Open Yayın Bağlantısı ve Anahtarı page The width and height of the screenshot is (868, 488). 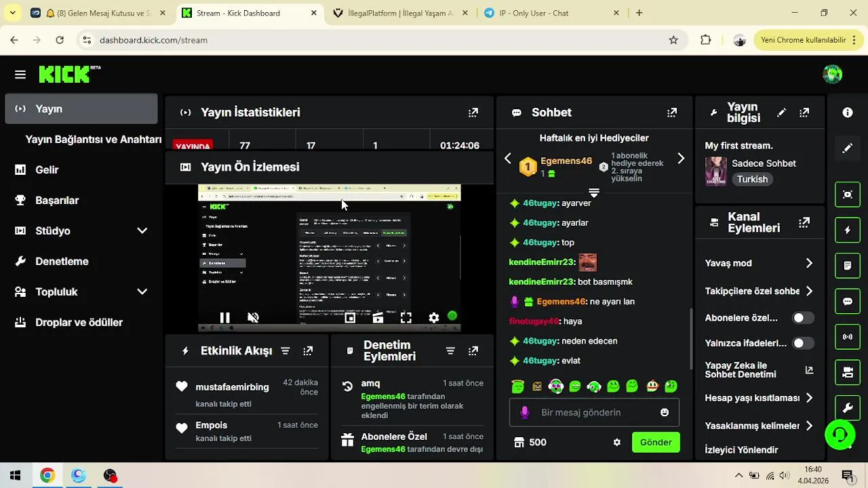click(x=94, y=139)
